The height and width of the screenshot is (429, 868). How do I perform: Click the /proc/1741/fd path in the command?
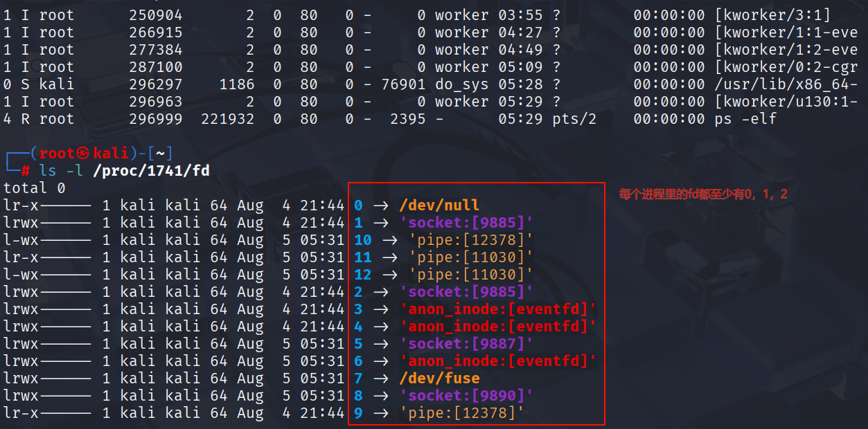(150, 171)
